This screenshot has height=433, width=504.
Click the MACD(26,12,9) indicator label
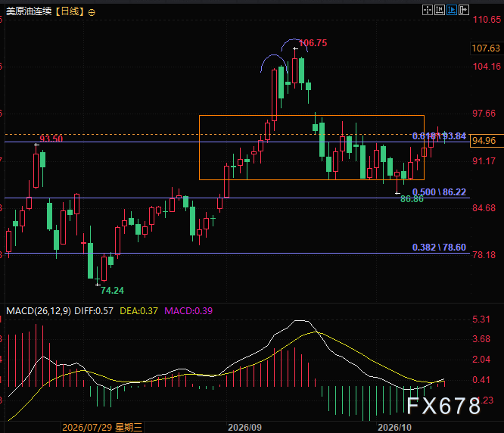39,311
